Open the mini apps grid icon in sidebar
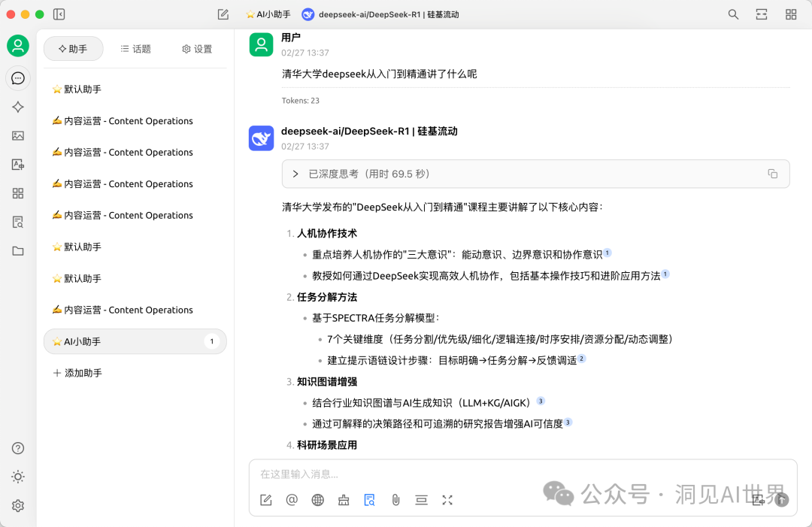The height and width of the screenshot is (527, 812). coord(18,194)
